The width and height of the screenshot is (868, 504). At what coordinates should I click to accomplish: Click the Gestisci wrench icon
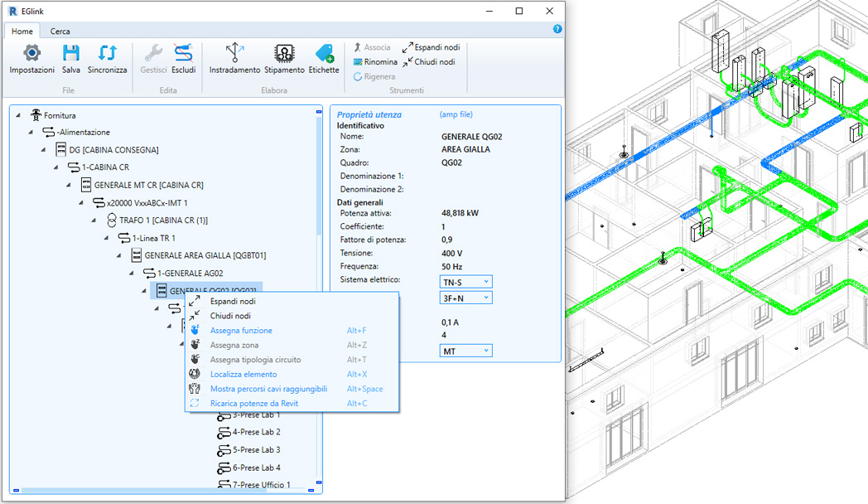point(153,53)
